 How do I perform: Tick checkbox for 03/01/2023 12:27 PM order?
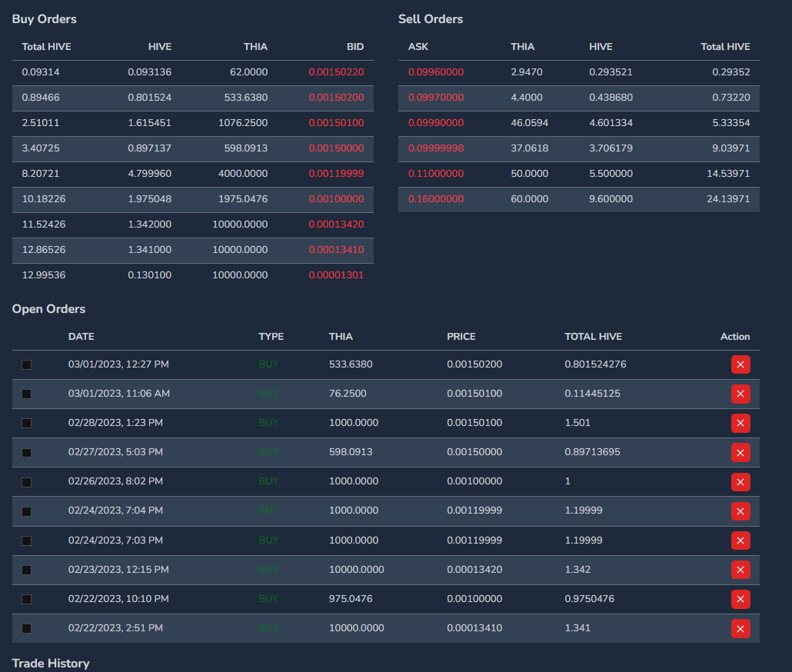tap(27, 364)
